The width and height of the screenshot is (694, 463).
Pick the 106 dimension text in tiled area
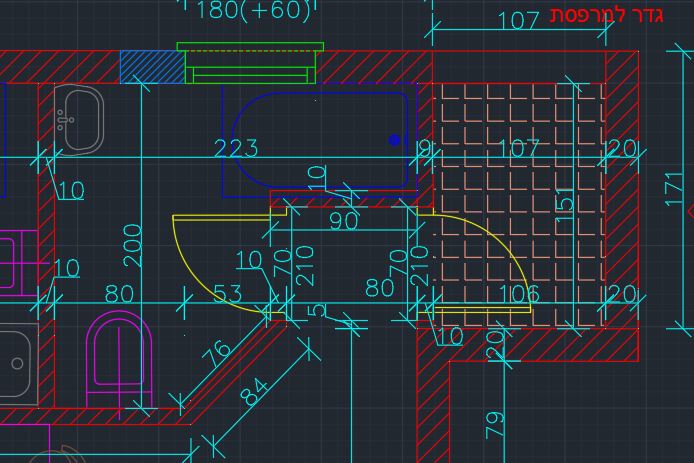tap(520, 293)
